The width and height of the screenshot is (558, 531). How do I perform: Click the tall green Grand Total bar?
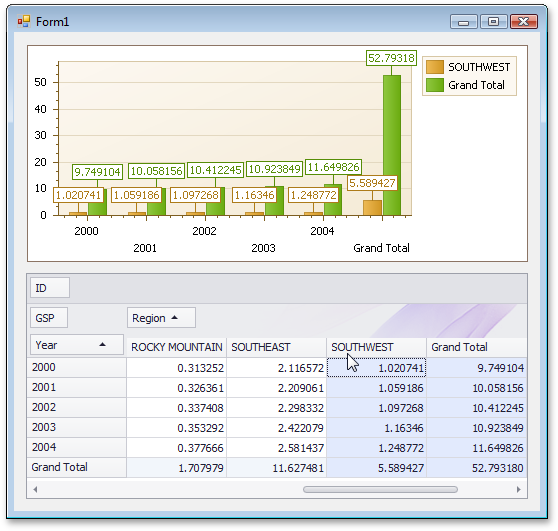tap(392, 145)
